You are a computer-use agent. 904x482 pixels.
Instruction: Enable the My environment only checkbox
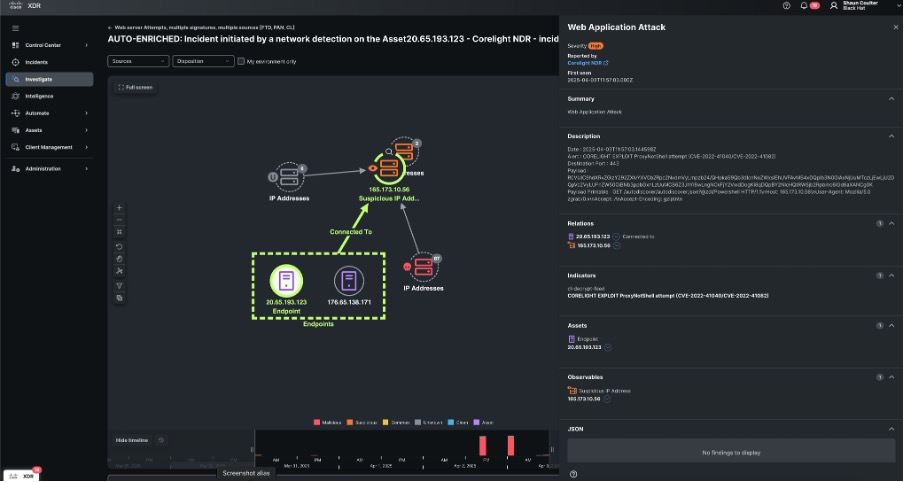click(x=240, y=61)
